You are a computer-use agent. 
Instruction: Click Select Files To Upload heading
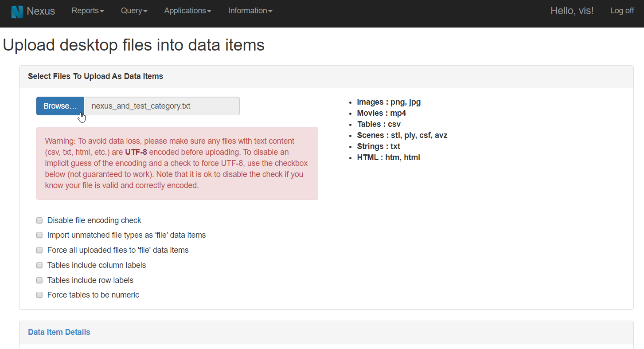pyautogui.click(x=95, y=76)
